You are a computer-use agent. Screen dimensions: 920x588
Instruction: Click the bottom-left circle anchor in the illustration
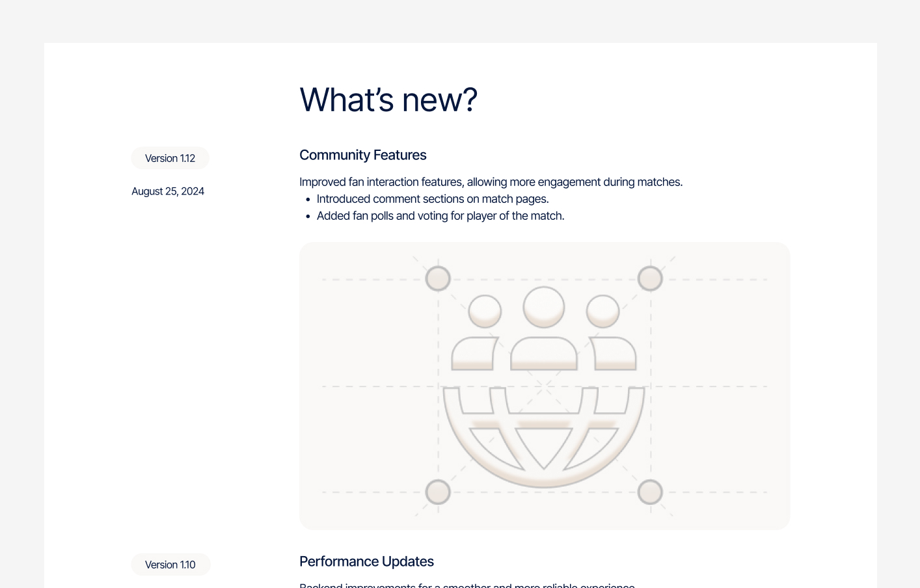point(438,492)
